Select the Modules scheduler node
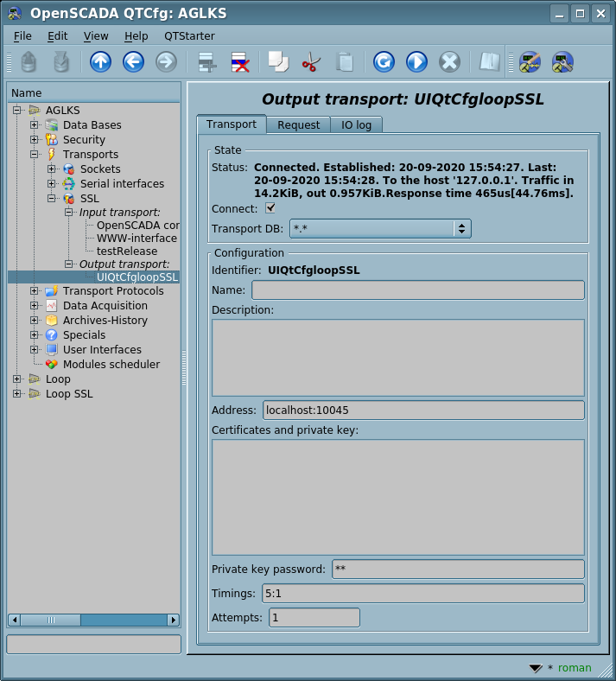 pyautogui.click(x=111, y=365)
